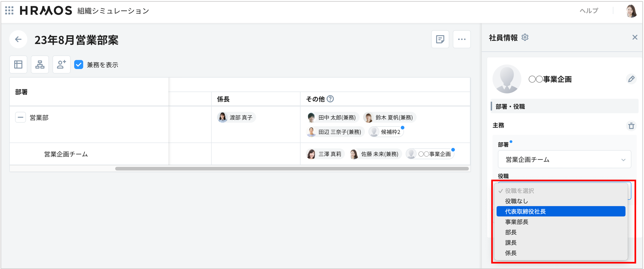Viewport: 644px width, 269px height.
Task: Collapse the 営業部 department row
Action: pyautogui.click(x=20, y=117)
